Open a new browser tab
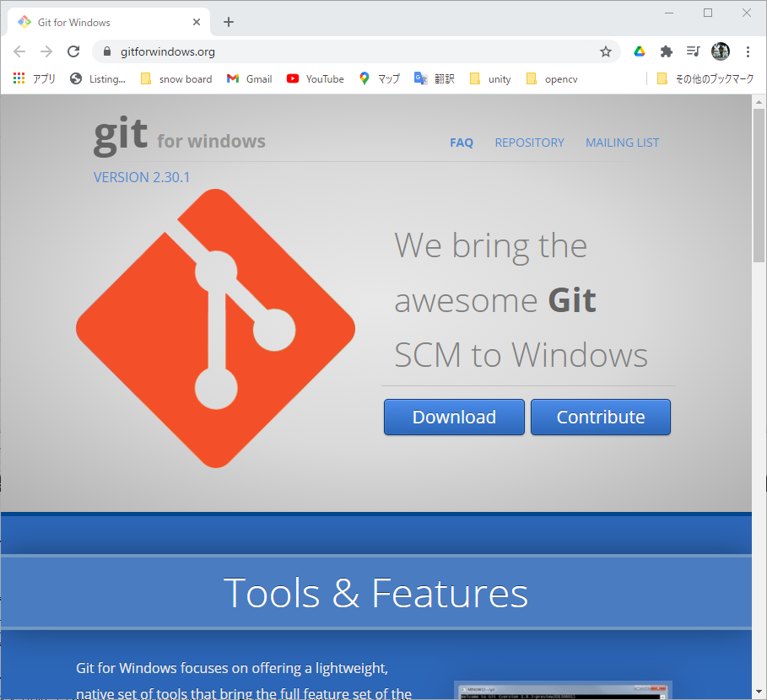The height and width of the screenshot is (700, 767). click(229, 22)
